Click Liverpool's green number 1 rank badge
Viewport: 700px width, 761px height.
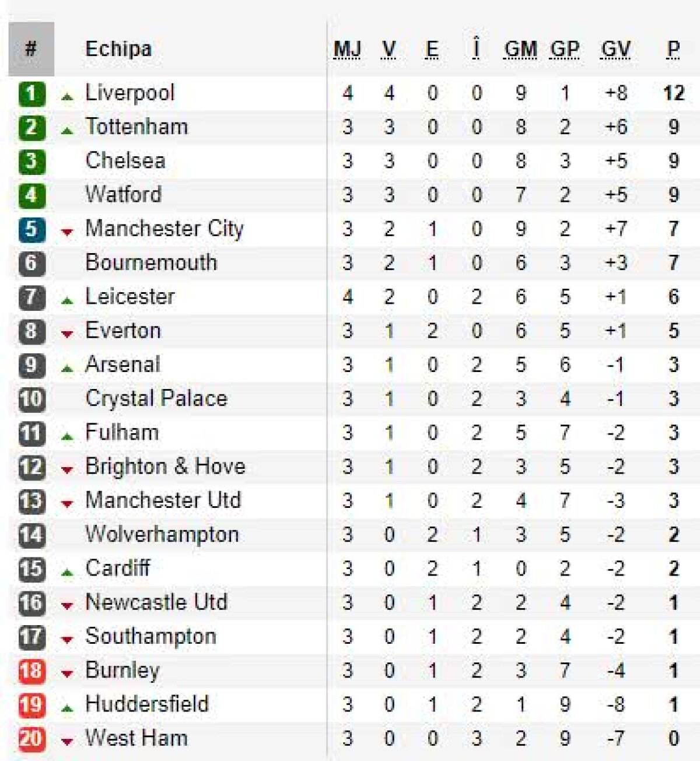point(31,93)
